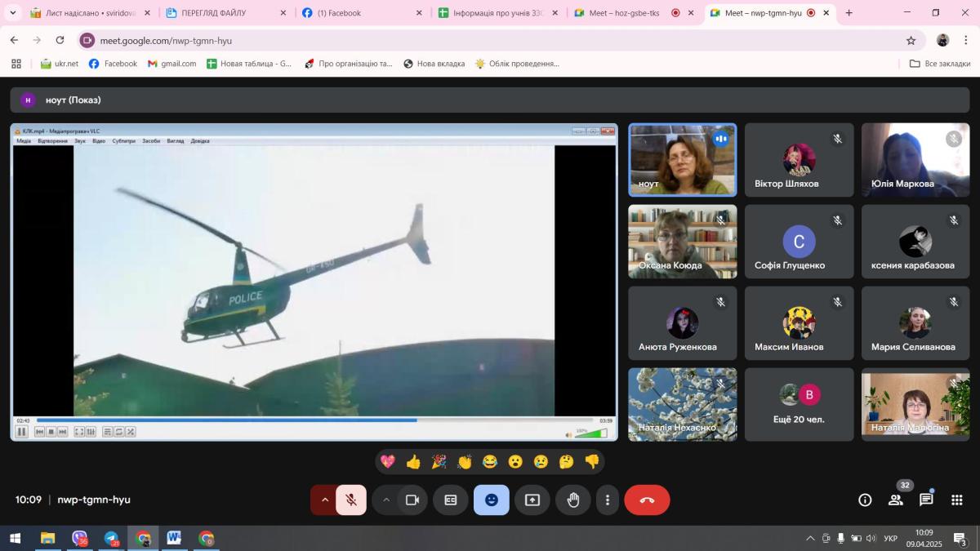Open the chat panel icon
Viewport: 980px width, 551px height.
pos(926,500)
